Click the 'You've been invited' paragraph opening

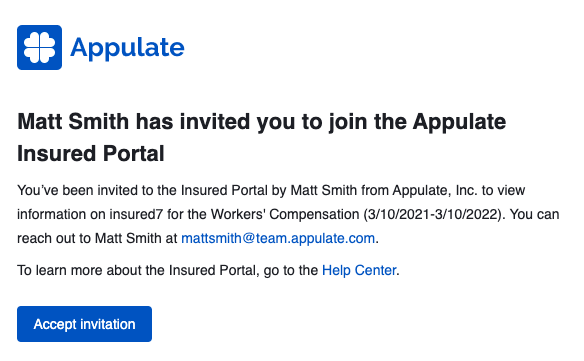tap(79, 190)
